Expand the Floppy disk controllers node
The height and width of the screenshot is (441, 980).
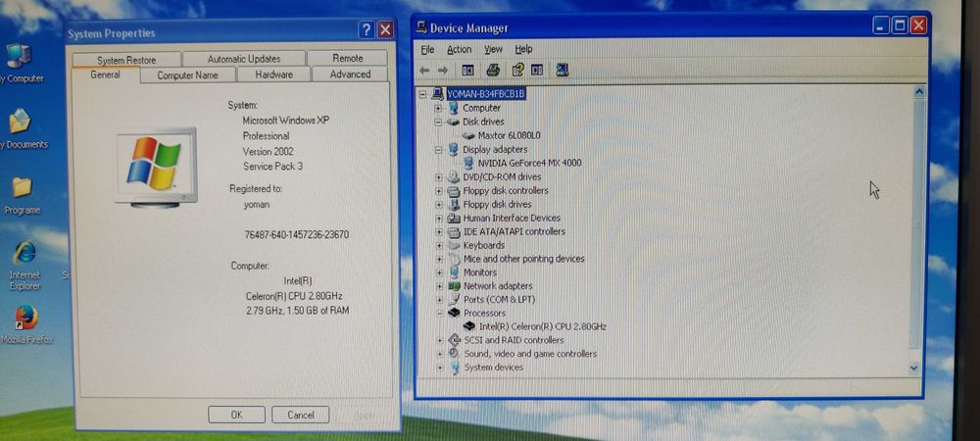(x=438, y=191)
